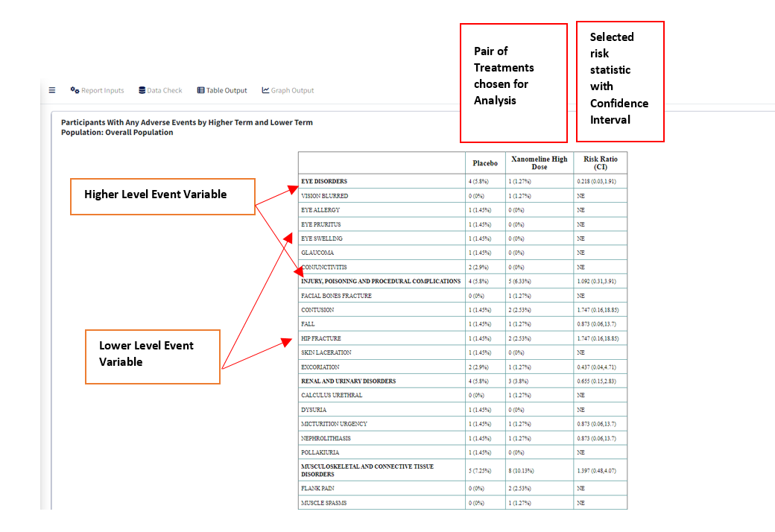Click the Risk Ratio (CI) column header
The width and height of the screenshot is (775, 532).
tap(601, 163)
